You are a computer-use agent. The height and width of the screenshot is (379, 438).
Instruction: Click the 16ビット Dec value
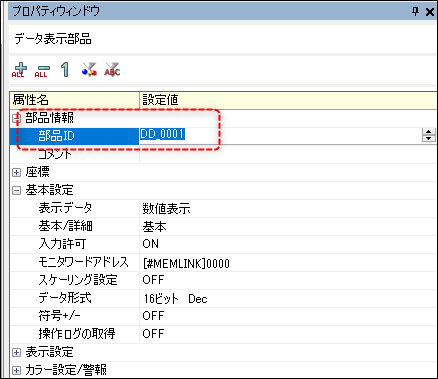pyautogui.click(x=176, y=299)
